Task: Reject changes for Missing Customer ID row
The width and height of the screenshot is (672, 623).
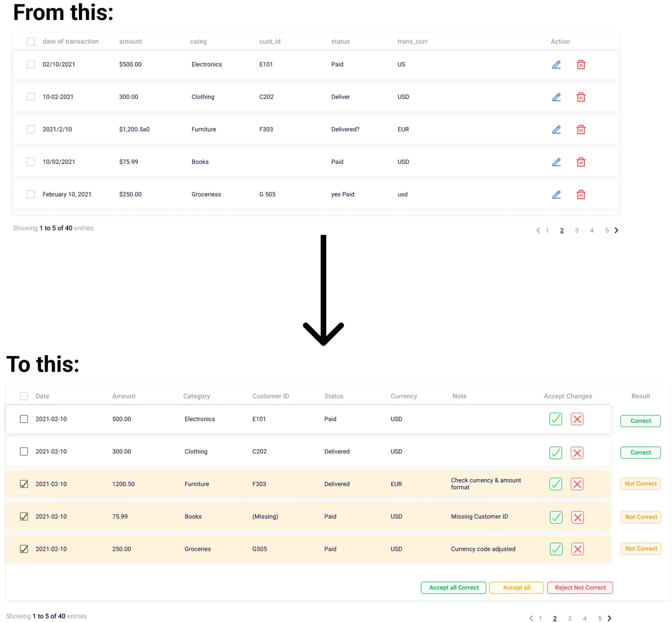Action: (x=577, y=517)
